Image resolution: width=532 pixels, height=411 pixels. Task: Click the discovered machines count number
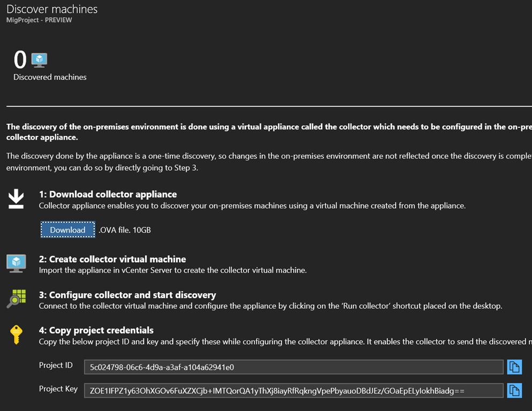pyautogui.click(x=20, y=60)
